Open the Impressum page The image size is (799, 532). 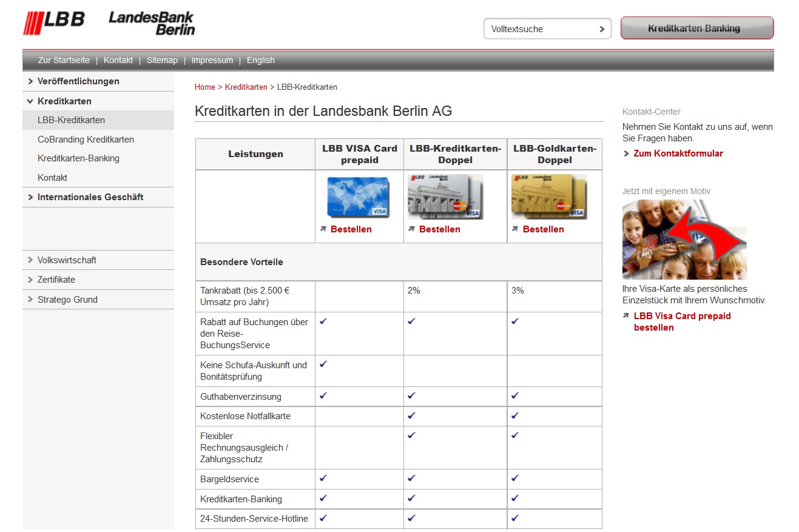[x=212, y=60]
